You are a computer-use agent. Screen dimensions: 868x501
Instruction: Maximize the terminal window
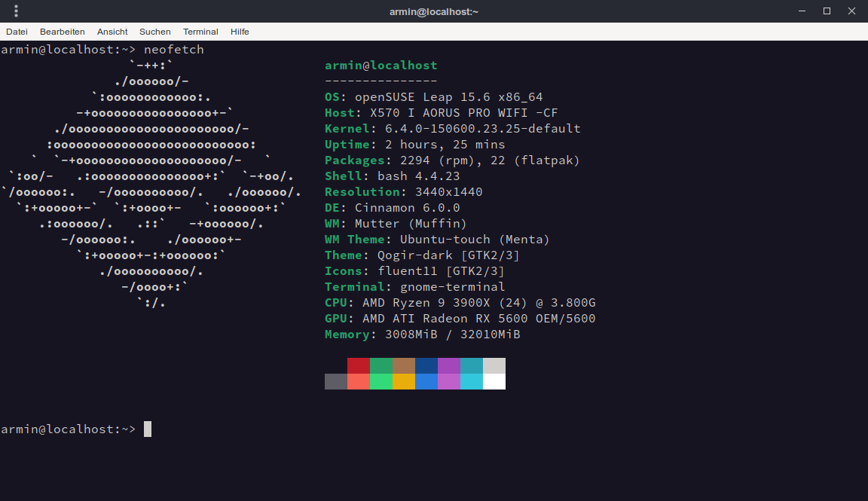point(827,11)
